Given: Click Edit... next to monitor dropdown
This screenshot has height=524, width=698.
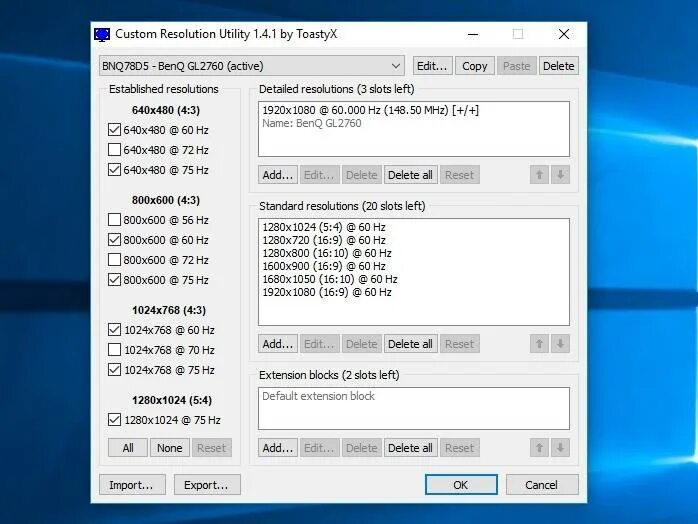Looking at the screenshot, I should pos(432,66).
